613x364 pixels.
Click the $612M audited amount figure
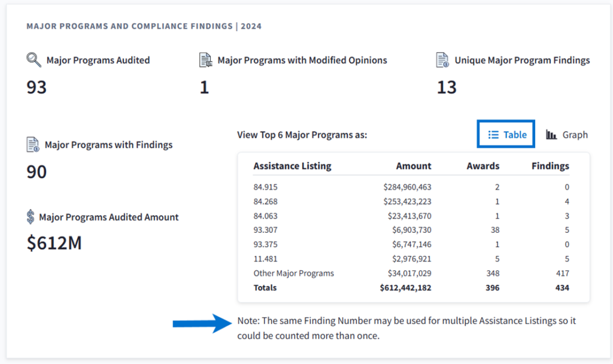pos(54,243)
